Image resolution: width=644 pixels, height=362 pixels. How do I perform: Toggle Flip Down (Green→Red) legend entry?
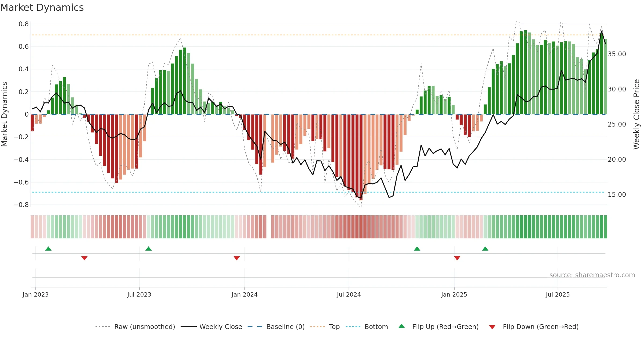pos(534,327)
